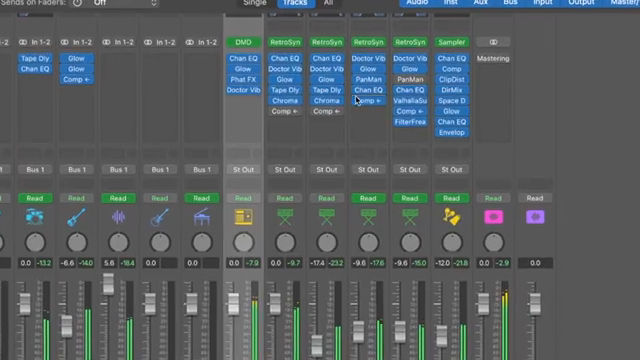
Task: Toggle the Aux channel filter button
Action: [481, 3]
